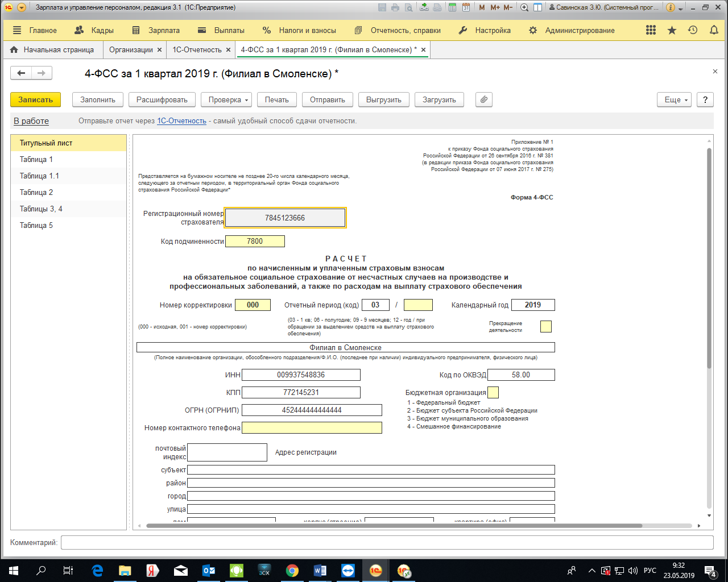Click the get-link icon in title bar
The height and width of the screenshot is (582, 728).
(x=424, y=7)
